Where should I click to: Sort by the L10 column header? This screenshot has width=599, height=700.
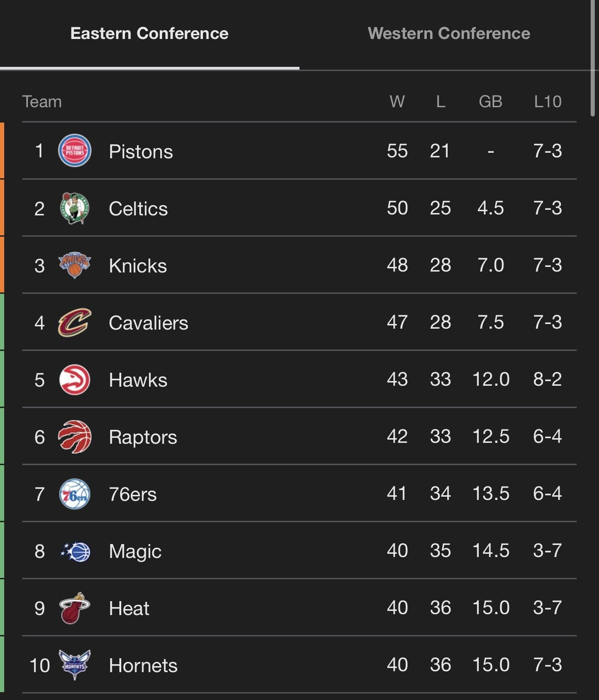[x=547, y=102]
